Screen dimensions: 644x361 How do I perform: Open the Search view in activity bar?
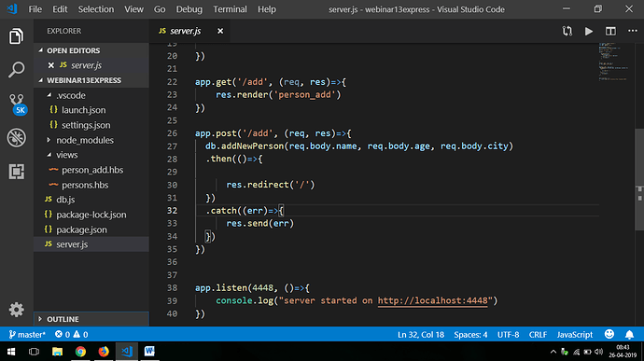point(17,70)
